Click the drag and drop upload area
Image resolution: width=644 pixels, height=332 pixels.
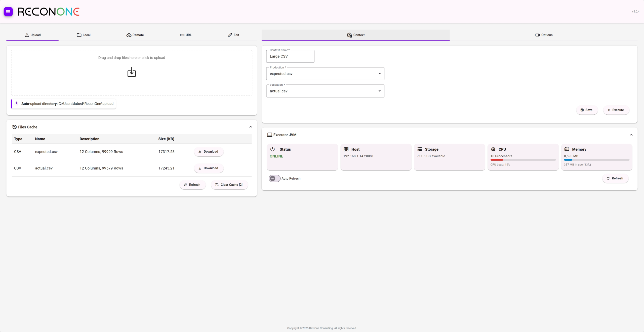132,73
